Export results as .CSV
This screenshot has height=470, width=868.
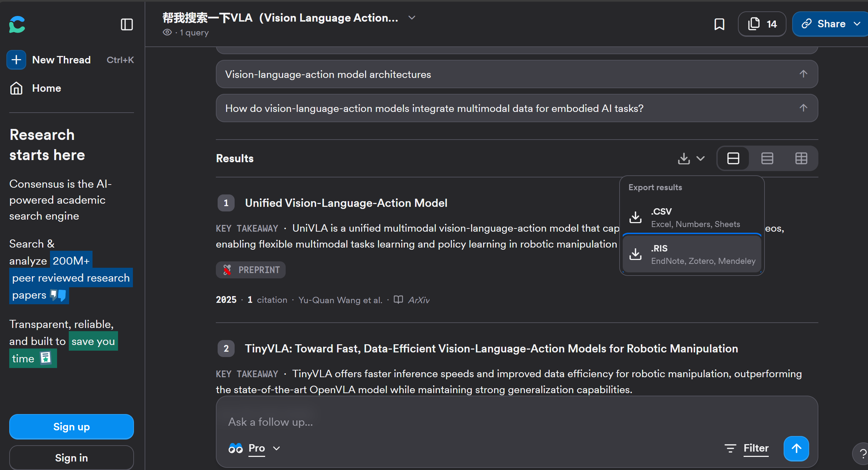click(691, 217)
